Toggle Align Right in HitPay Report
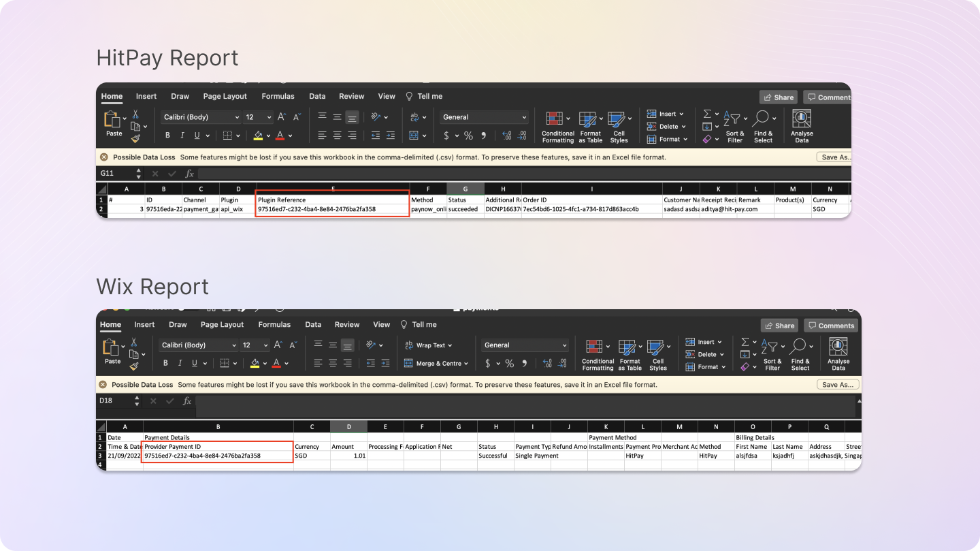The image size is (980, 551). (352, 136)
